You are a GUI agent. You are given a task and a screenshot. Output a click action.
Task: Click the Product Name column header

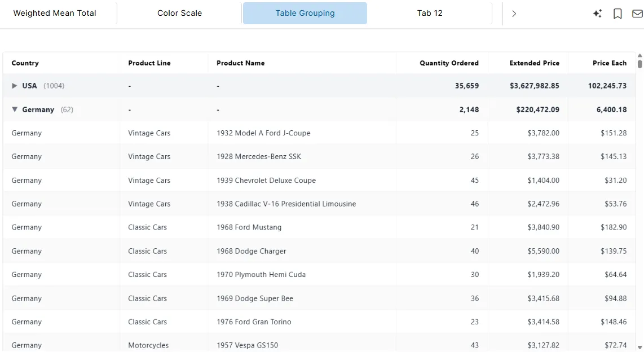coord(240,63)
